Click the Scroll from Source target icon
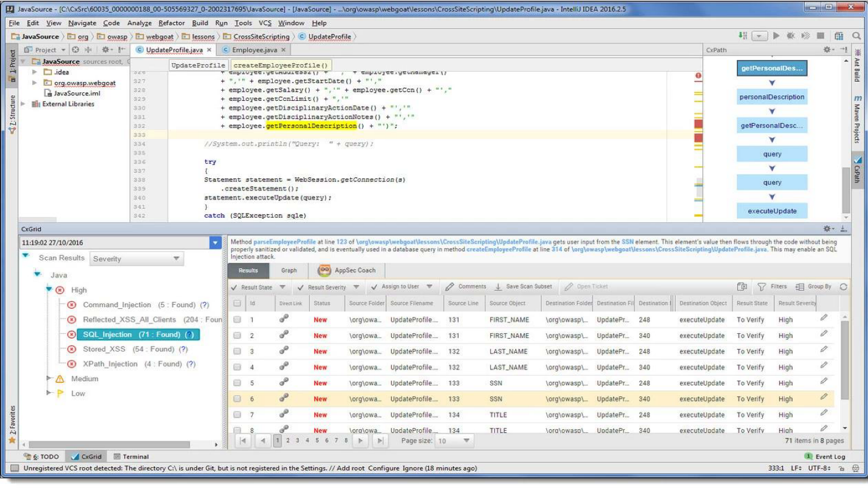Viewport: 868px width, 488px height. pyautogui.click(x=77, y=50)
